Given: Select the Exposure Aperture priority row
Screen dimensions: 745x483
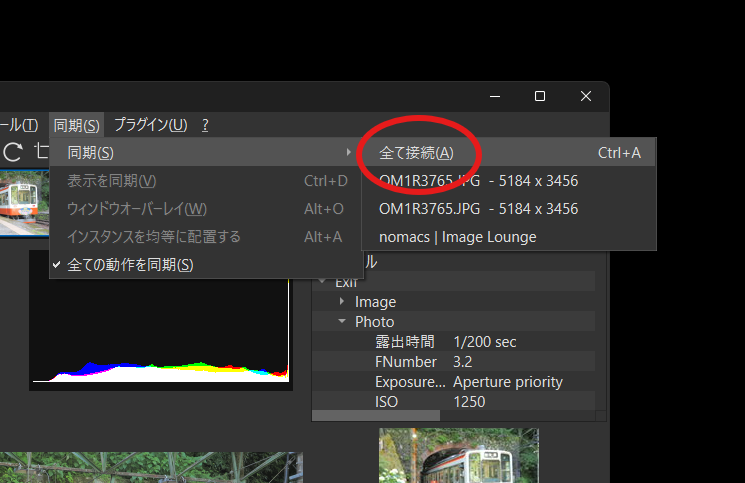Looking at the screenshot, I should tap(454, 381).
